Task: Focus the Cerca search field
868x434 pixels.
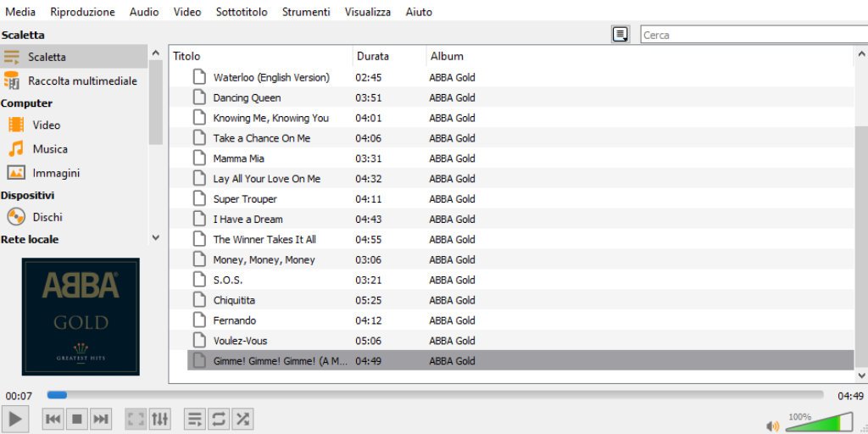Action: coord(754,35)
